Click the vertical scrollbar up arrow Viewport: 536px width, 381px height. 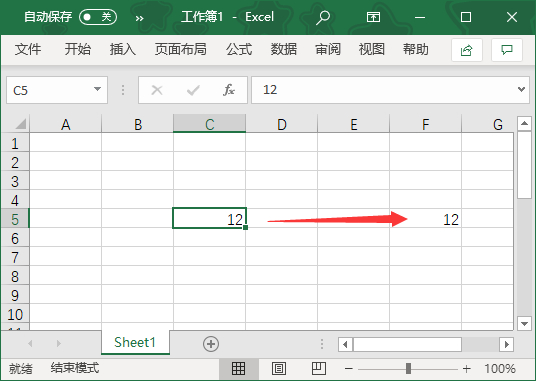(x=524, y=123)
